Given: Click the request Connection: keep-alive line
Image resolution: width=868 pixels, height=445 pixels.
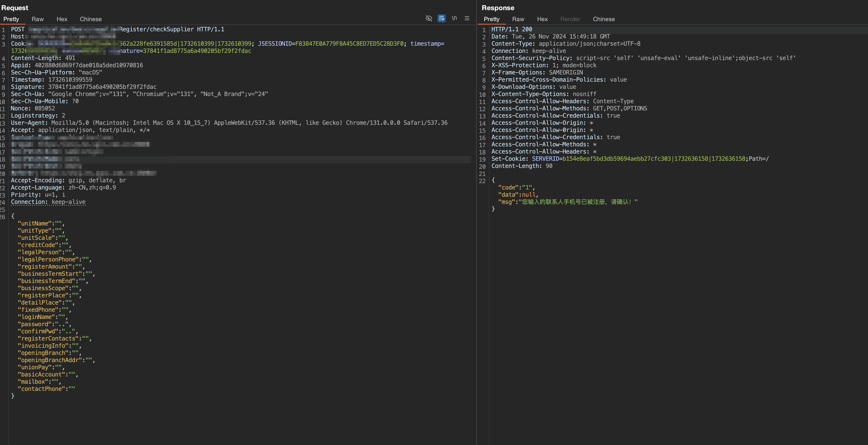Looking at the screenshot, I should click(x=48, y=202).
